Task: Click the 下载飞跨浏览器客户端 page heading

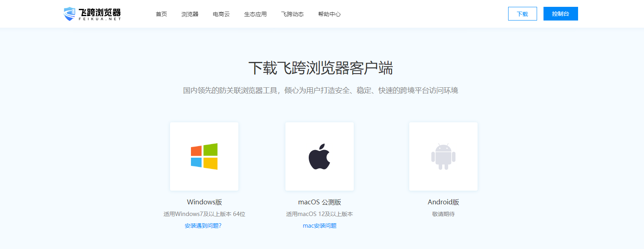Action: (x=320, y=68)
